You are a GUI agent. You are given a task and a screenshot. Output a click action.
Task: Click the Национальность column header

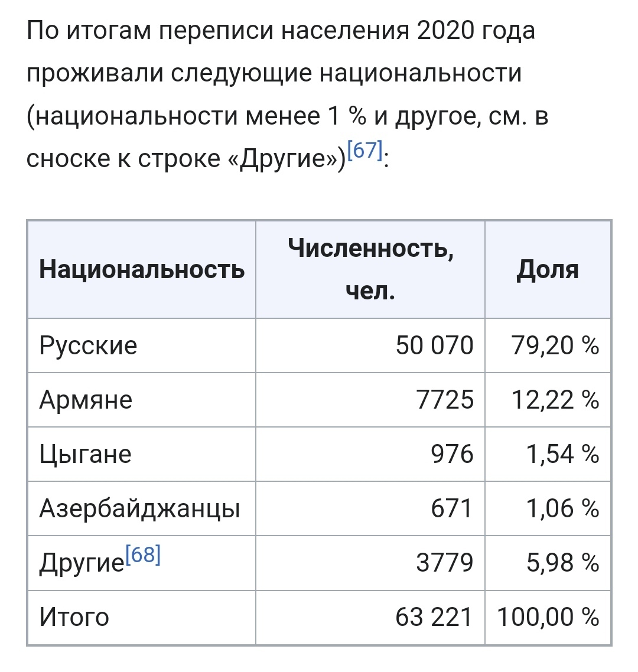142,270
